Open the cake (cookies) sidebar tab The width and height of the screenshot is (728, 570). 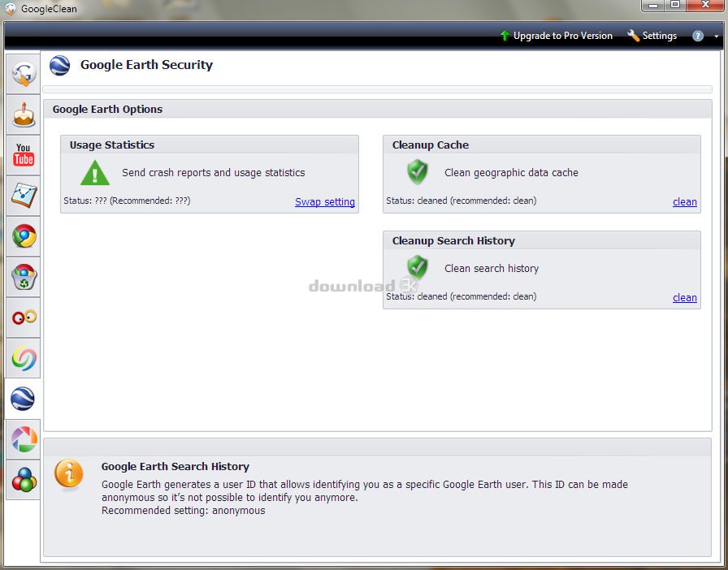(x=24, y=114)
